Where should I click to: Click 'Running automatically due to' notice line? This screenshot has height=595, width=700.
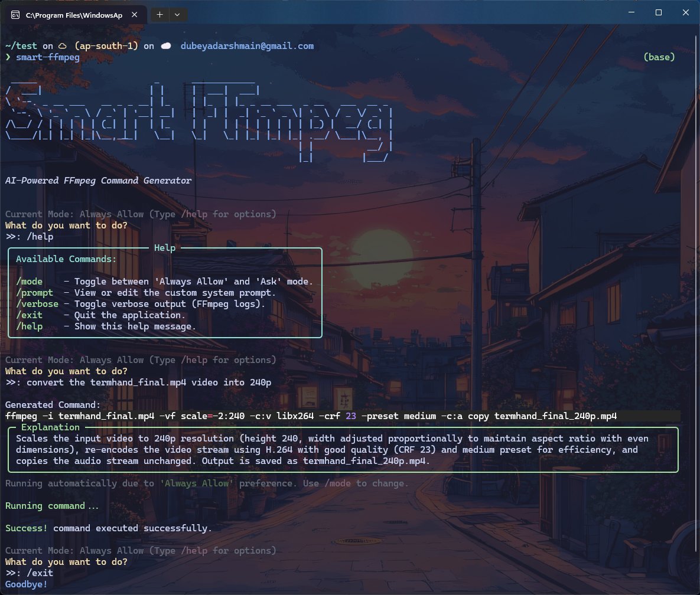tap(207, 483)
